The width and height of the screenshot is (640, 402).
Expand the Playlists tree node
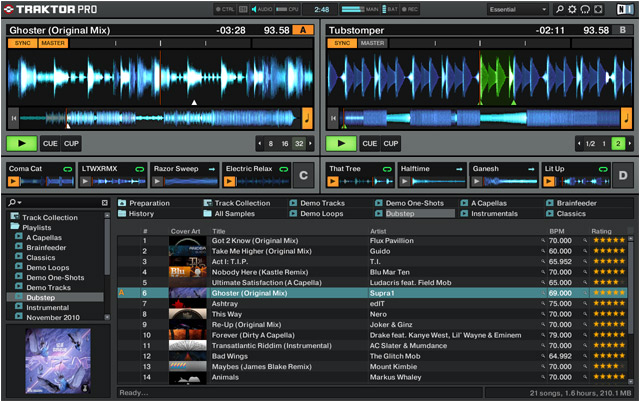pyautogui.click(x=14, y=227)
